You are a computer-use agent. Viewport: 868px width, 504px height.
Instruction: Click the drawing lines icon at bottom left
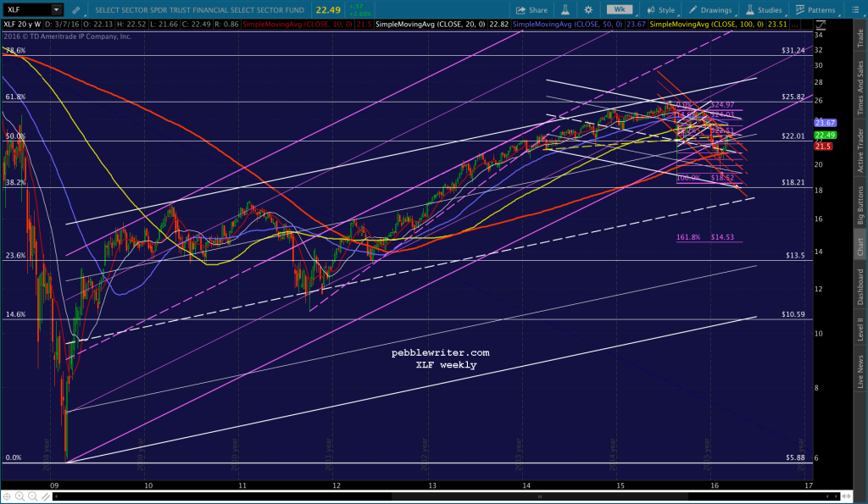46,496
